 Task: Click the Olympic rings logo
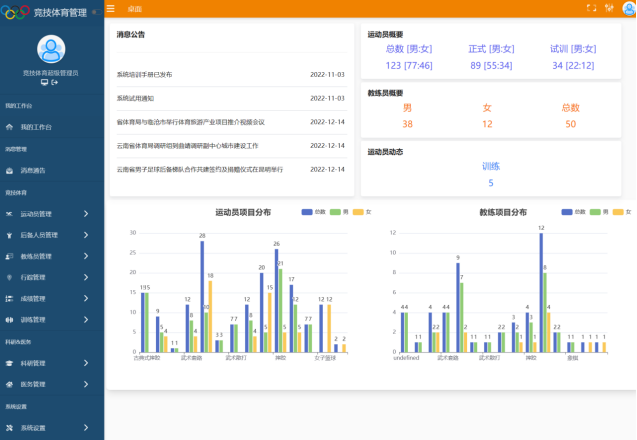[x=15, y=12]
